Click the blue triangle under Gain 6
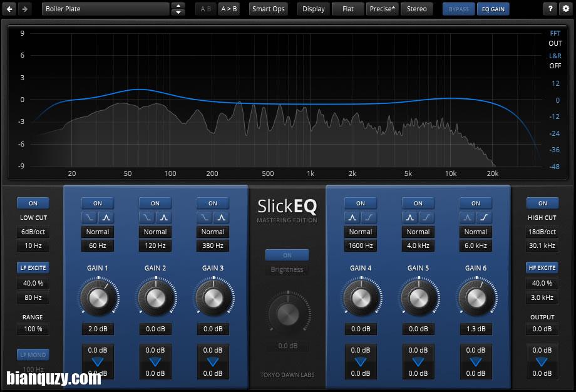 point(476,362)
